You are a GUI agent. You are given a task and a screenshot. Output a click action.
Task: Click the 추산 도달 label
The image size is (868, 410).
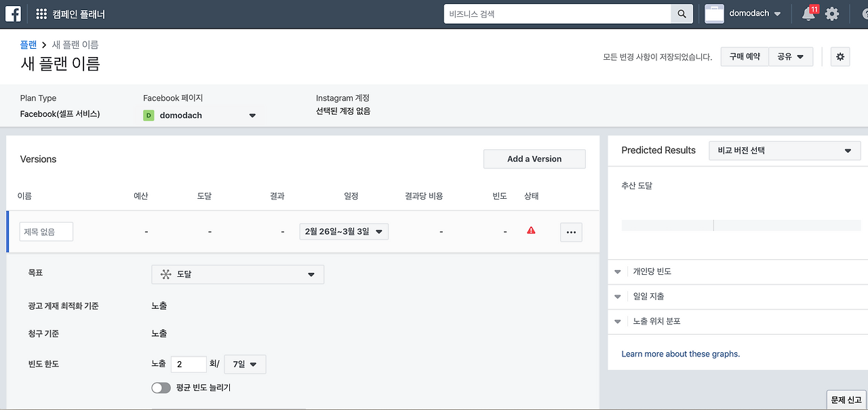tap(637, 185)
